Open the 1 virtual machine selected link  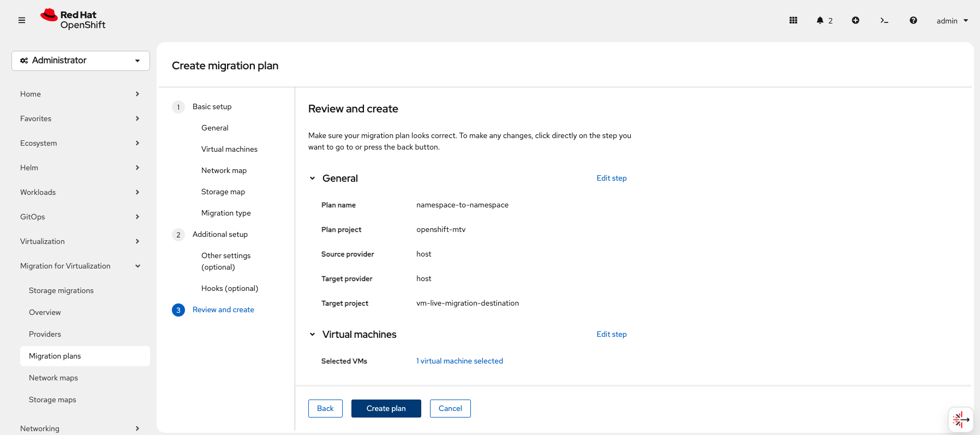(459, 361)
